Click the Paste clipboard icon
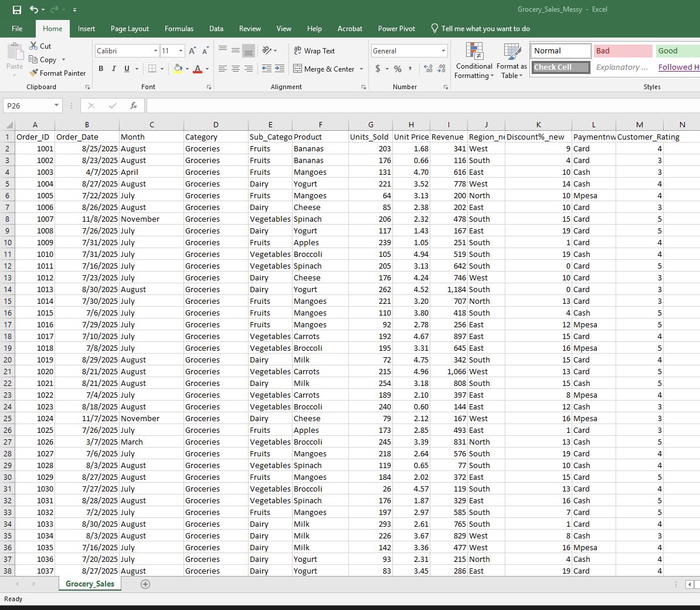Image resolution: width=700 pixels, height=610 pixels. (x=15, y=52)
